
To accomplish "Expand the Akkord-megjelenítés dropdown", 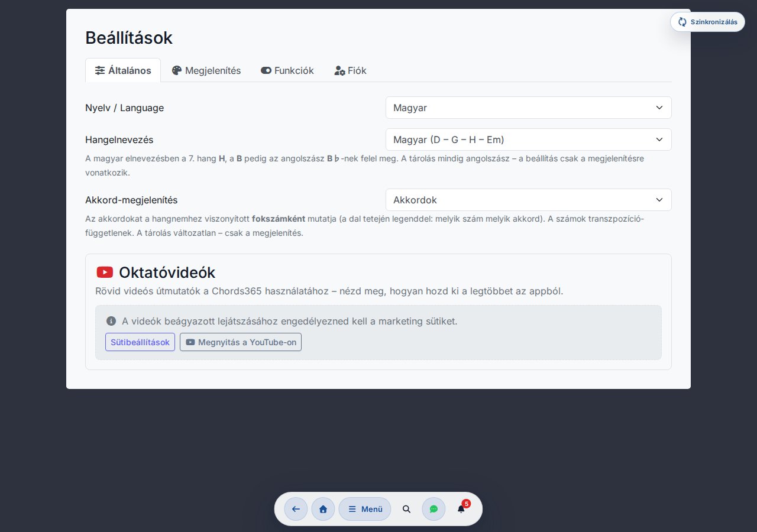I will coord(528,200).
